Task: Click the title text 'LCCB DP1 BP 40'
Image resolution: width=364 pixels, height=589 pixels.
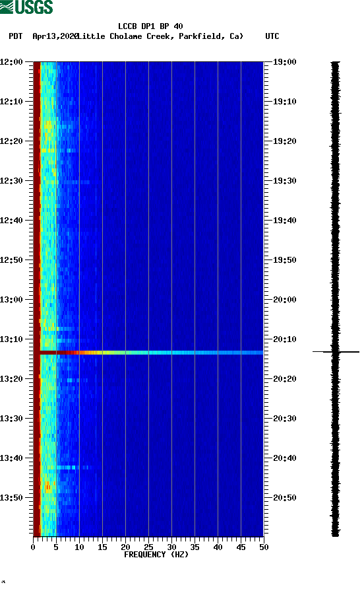Action: [x=150, y=26]
